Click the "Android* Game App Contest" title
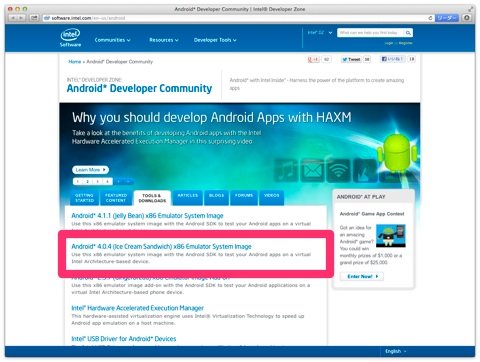Viewport: 480px width, 362px height. (372, 214)
